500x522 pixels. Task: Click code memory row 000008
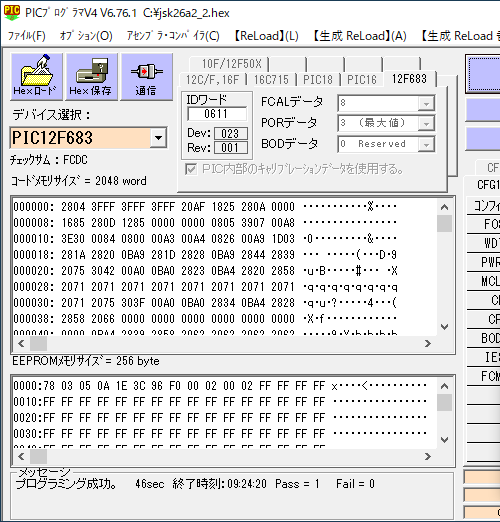pyautogui.click(x=205, y=223)
